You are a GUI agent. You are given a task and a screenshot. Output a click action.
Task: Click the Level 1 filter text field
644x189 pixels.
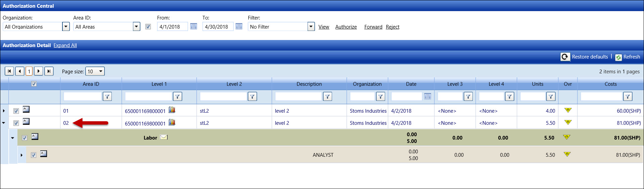click(148, 97)
